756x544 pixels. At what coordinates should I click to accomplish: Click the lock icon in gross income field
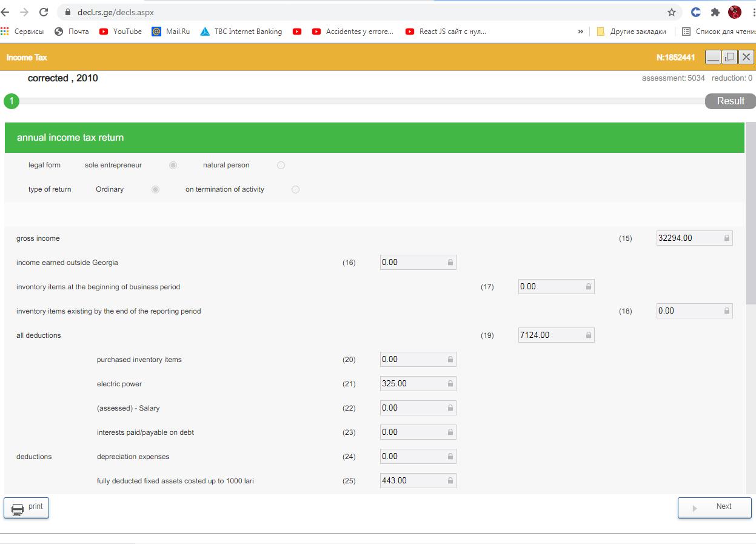click(x=726, y=238)
